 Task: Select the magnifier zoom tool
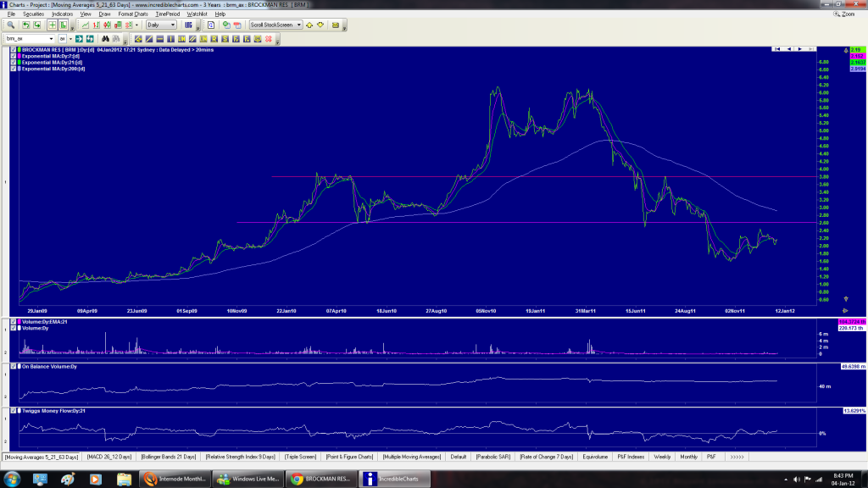point(10,25)
